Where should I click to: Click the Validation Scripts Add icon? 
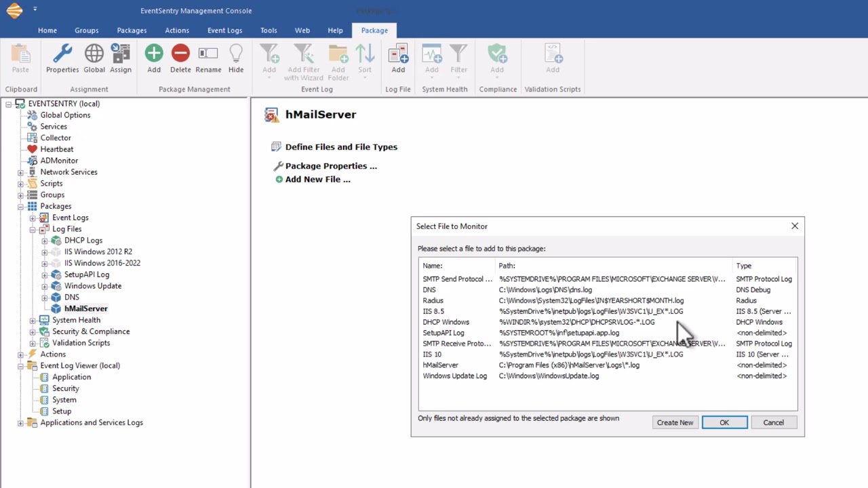[553, 54]
